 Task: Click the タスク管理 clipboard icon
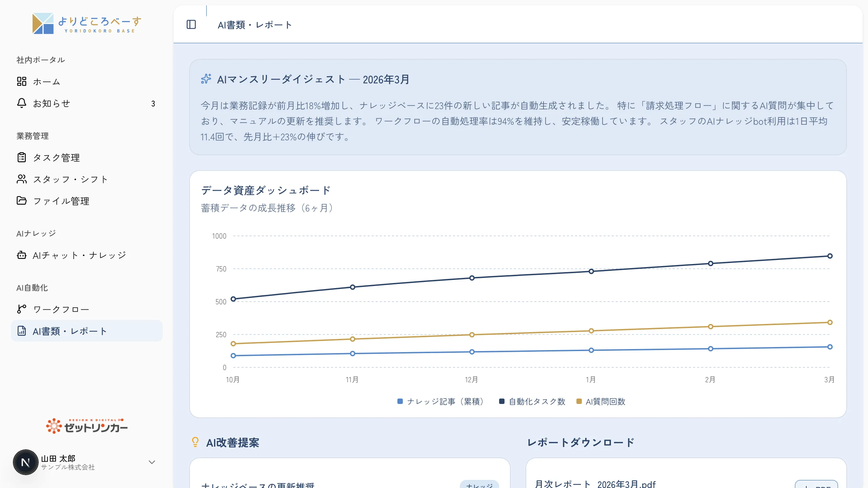[x=22, y=157]
